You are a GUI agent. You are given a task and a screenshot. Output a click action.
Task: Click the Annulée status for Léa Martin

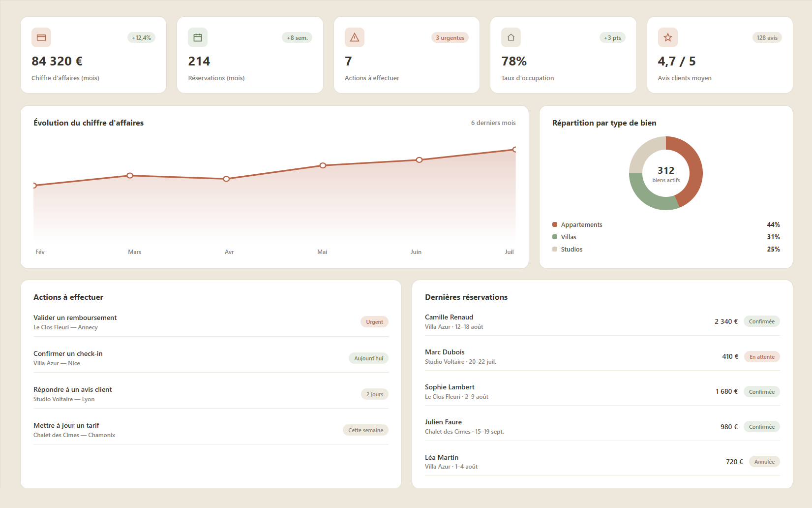(764, 462)
